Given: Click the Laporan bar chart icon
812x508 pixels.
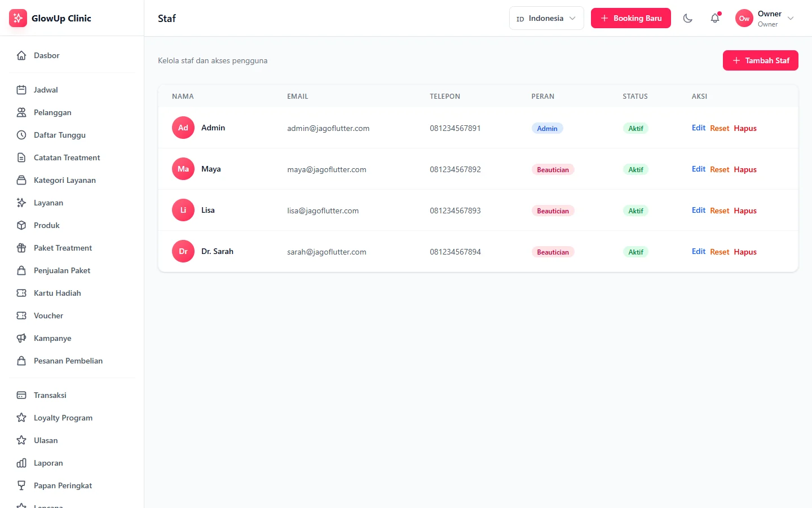Looking at the screenshot, I should click(x=21, y=463).
